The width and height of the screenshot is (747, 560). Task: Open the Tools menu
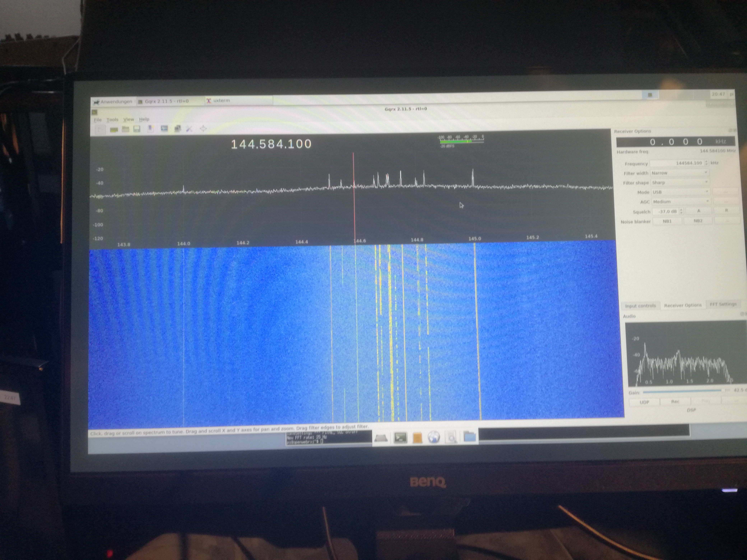click(x=112, y=120)
